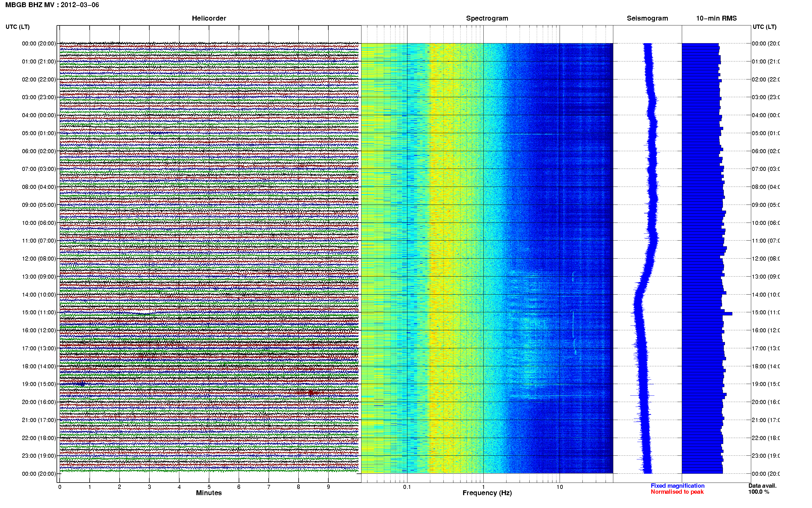This screenshot has height=508, width=812.
Task: Click the Minutes axis label
Action: pyautogui.click(x=209, y=493)
